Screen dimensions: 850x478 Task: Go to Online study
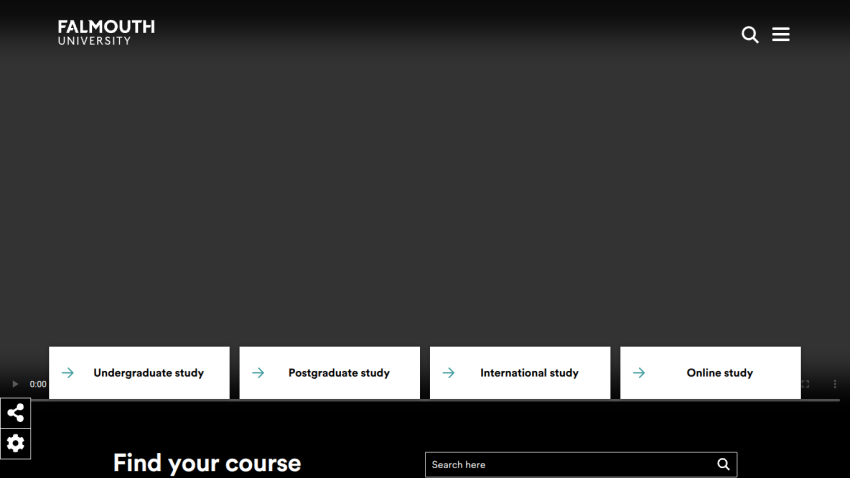[710, 373]
